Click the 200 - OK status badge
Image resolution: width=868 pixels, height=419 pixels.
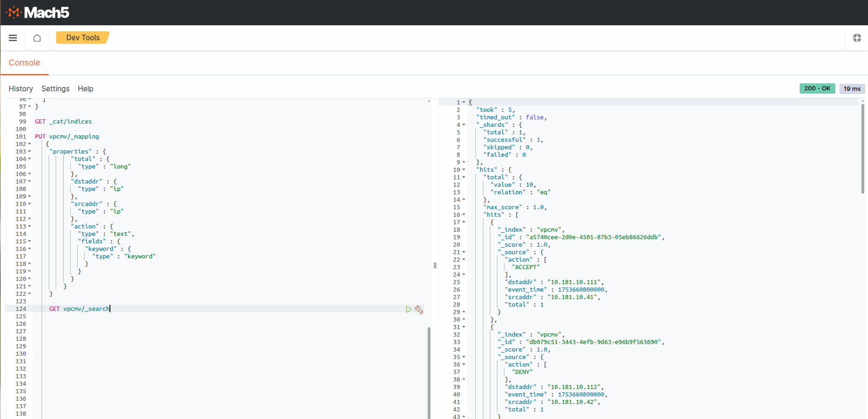point(817,88)
